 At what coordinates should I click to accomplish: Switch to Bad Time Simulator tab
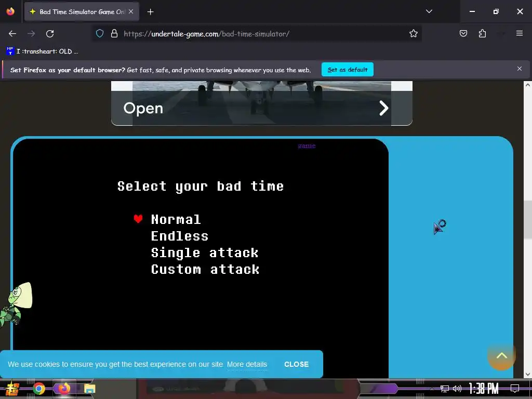(x=82, y=11)
